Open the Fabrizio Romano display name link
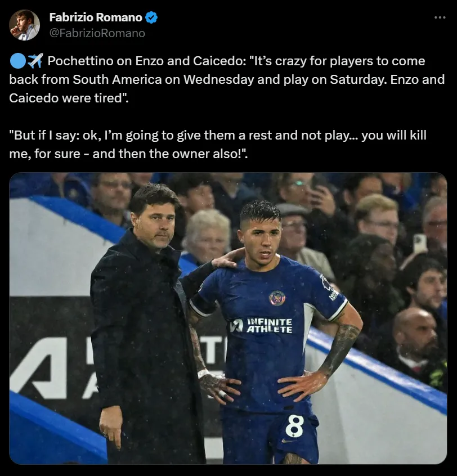 pos(96,17)
